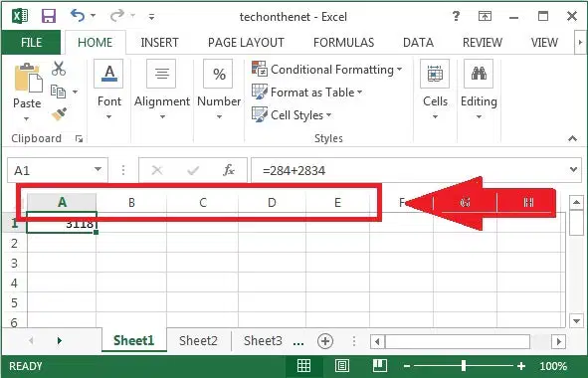588x378 pixels.
Task: Open Cell Styles menu
Action: point(293,114)
